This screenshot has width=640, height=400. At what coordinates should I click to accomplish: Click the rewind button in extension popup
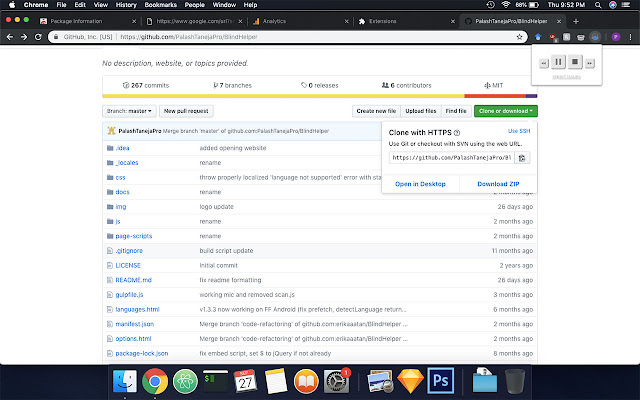pyautogui.click(x=544, y=63)
